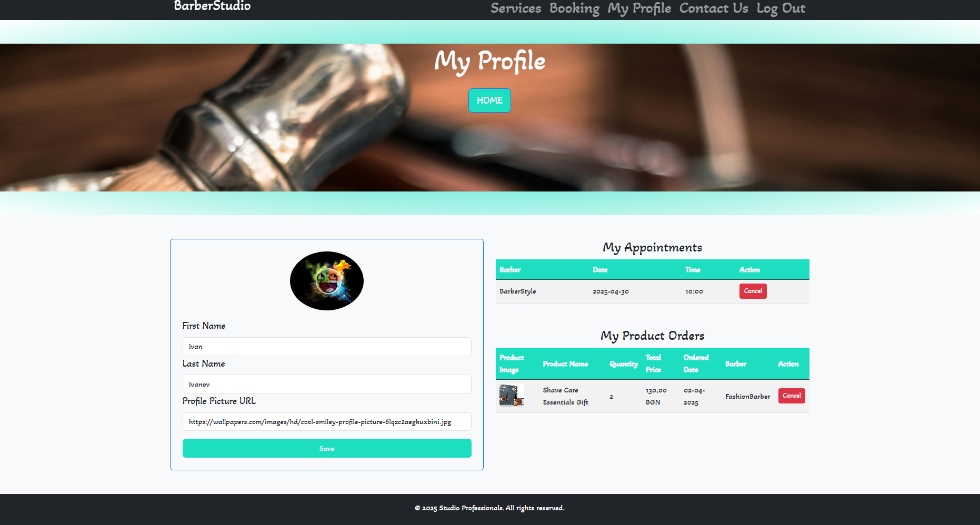The image size is (980, 525).
Task: Click Log Out in the navbar
Action: tap(781, 8)
